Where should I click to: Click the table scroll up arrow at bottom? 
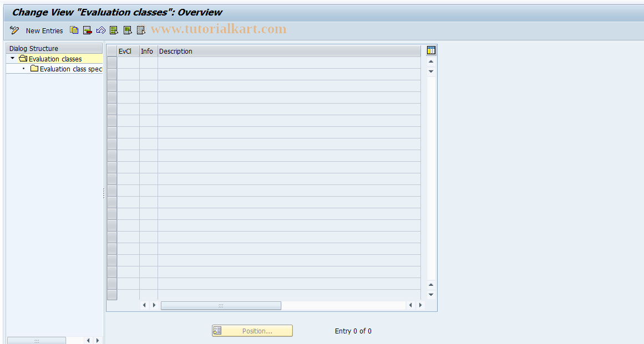tap(431, 285)
